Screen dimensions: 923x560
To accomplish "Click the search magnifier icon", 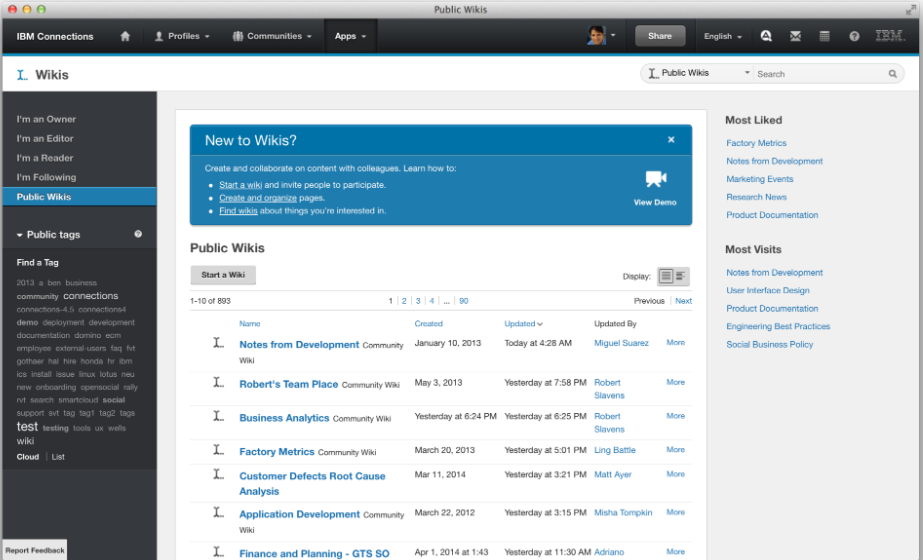I will coord(892,74).
